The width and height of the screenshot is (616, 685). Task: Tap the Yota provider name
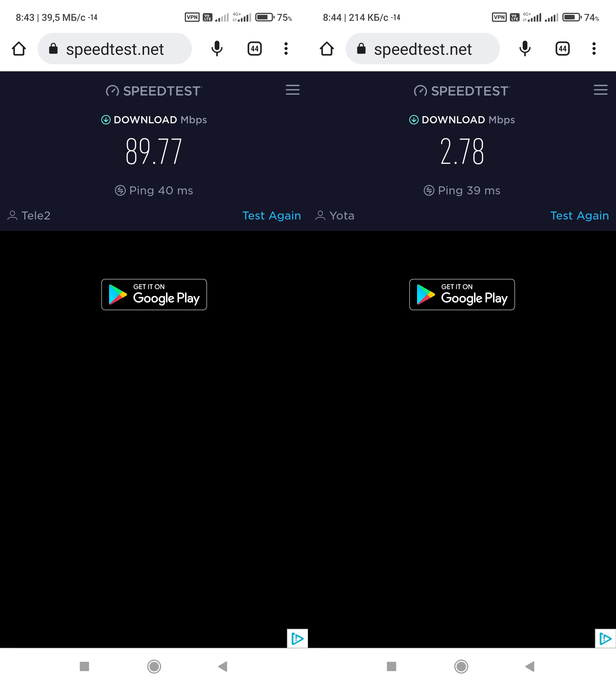tap(342, 215)
